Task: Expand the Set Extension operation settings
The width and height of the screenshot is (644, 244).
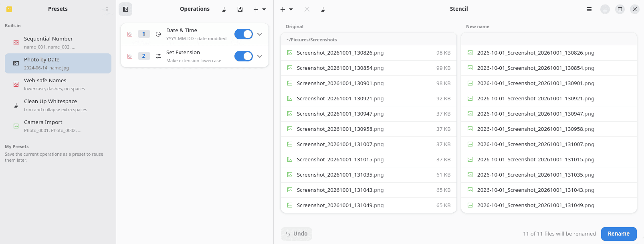Action: point(260,56)
